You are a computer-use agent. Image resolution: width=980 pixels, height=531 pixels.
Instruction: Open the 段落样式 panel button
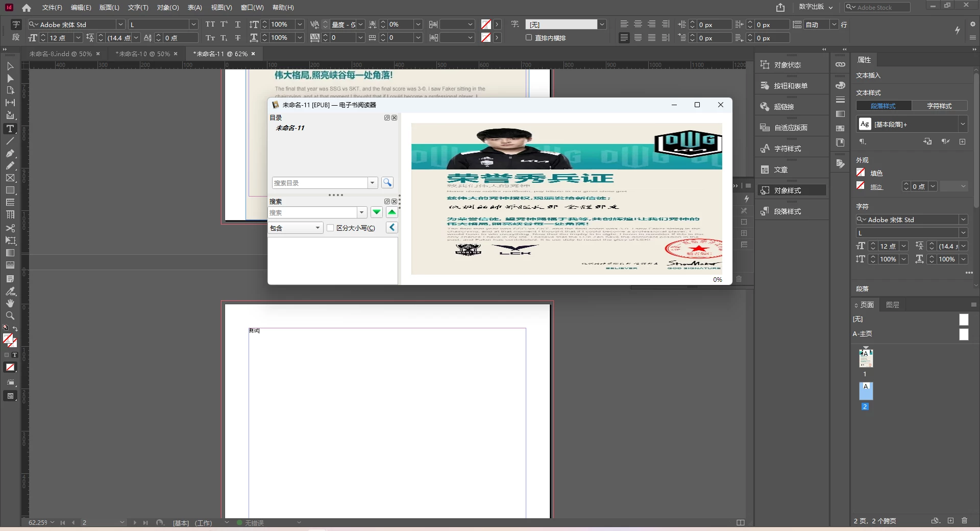coord(792,211)
